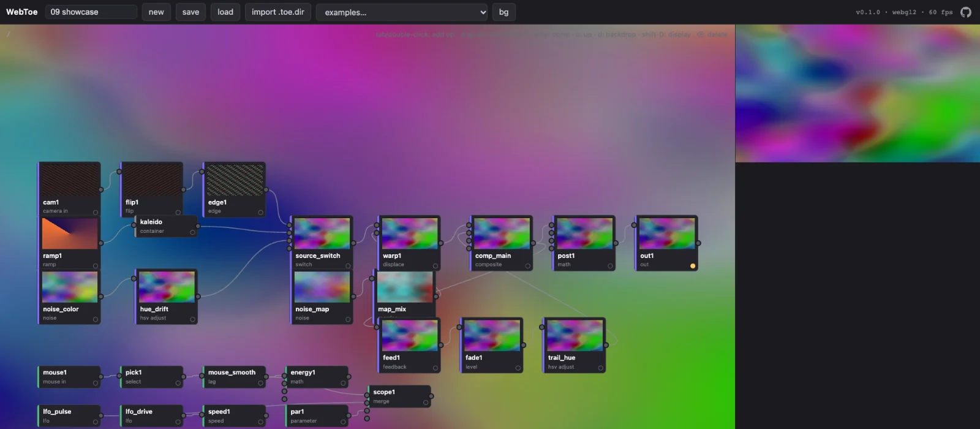Toggle the display flag on trail_hue node
Image resolution: width=980 pixels, height=429 pixels.
(x=600, y=368)
